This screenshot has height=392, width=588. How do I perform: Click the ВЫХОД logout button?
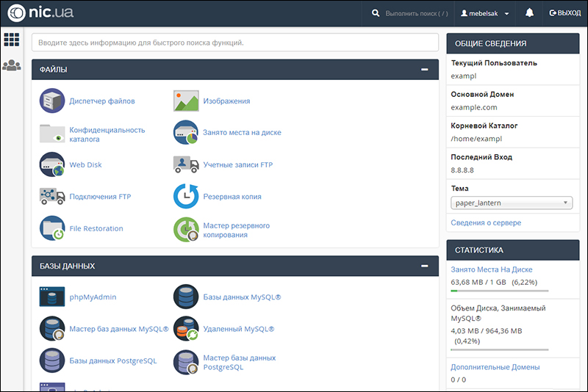pyautogui.click(x=564, y=13)
